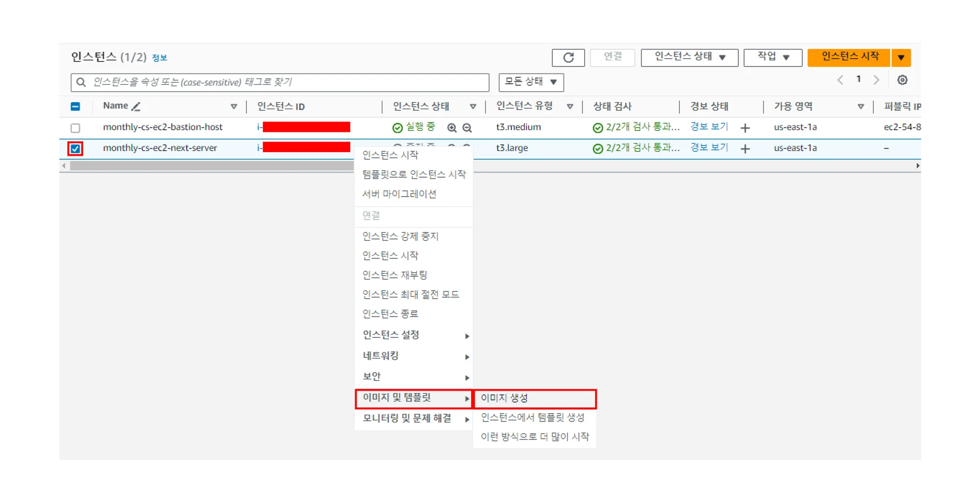The image size is (980, 503).
Task: Click us-east-1a in bastion-host row
Action: coord(795,127)
